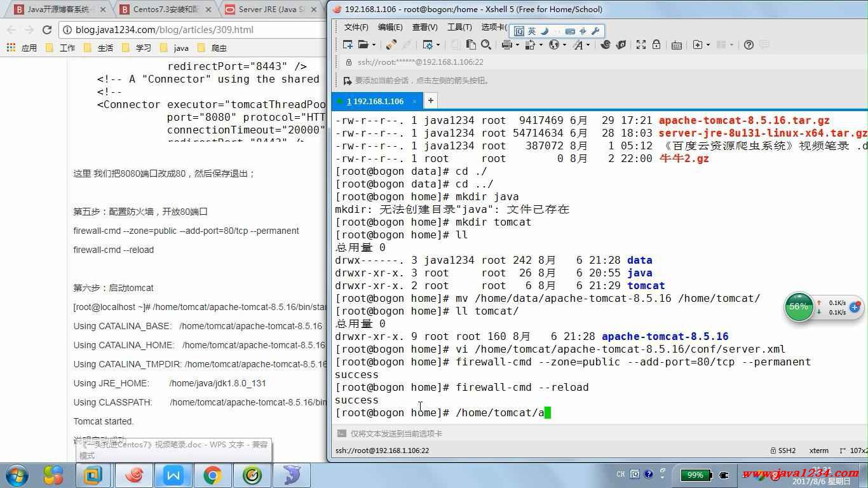The height and width of the screenshot is (488, 868).
Task: Expand the font icon dropdown arrow
Action: [588, 44]
